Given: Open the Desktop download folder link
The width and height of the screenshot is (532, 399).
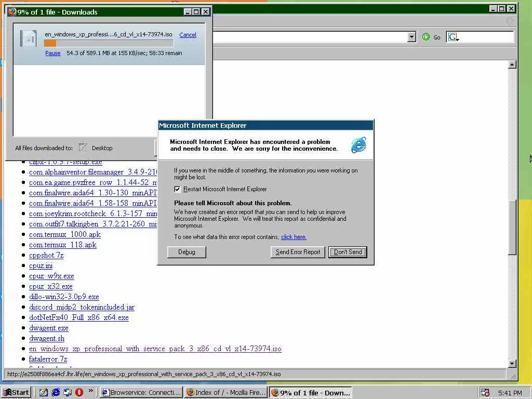Looking at the screenshot, I should 102,148.
